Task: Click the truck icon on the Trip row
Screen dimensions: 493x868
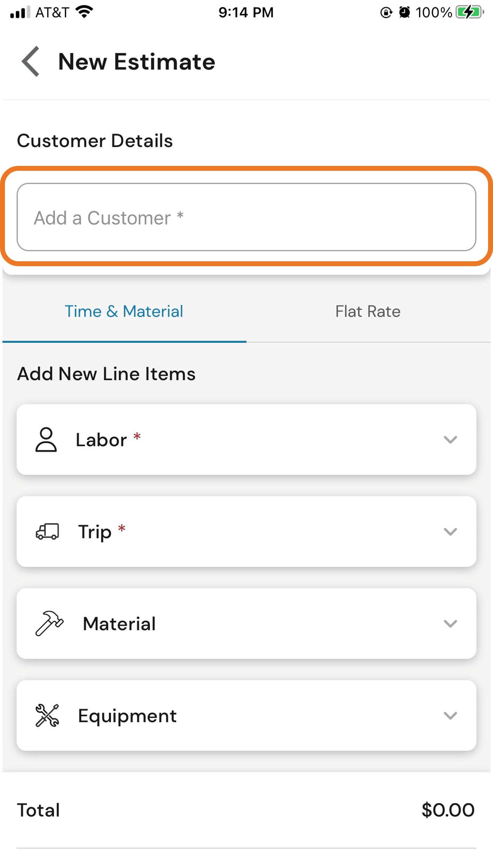Action: click(x=47, y=531)
